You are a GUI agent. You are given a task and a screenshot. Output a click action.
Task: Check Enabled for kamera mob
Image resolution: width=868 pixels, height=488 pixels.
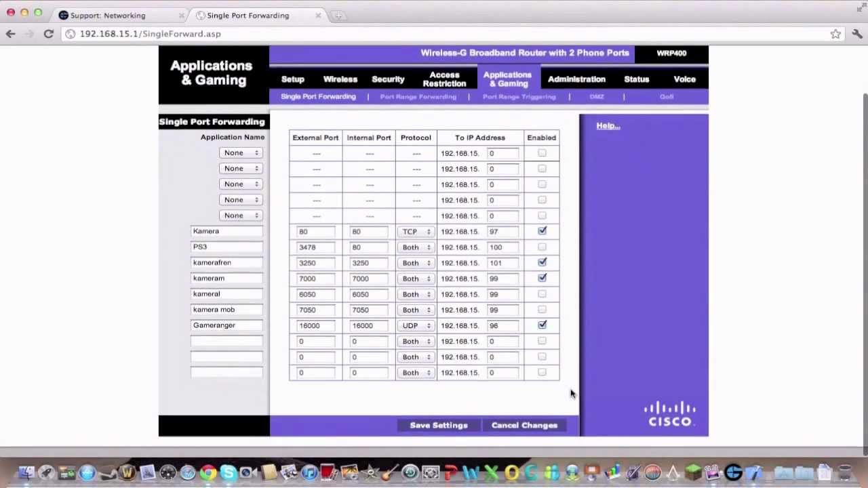pos(542,310)
